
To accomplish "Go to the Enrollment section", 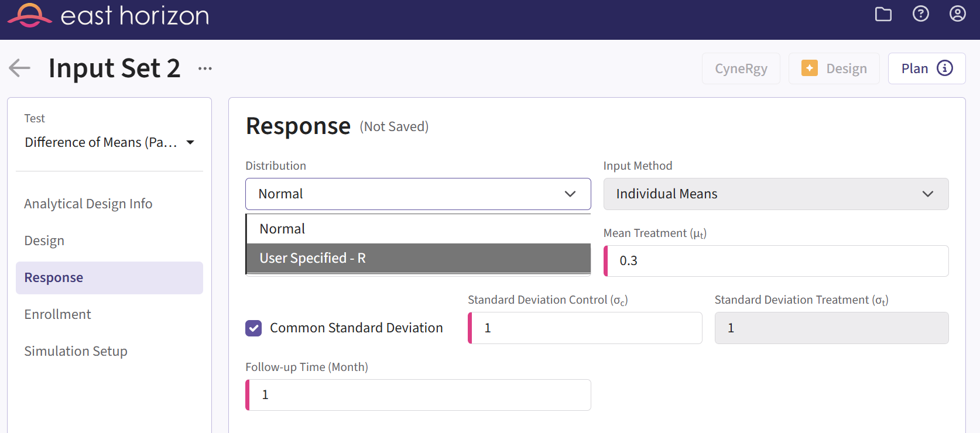I will (57, 314).
